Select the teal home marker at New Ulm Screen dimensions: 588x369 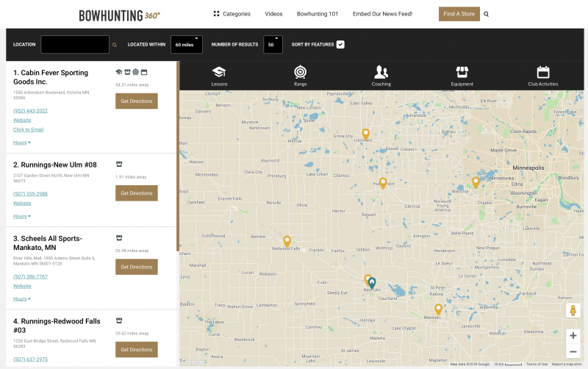[372, 283]
